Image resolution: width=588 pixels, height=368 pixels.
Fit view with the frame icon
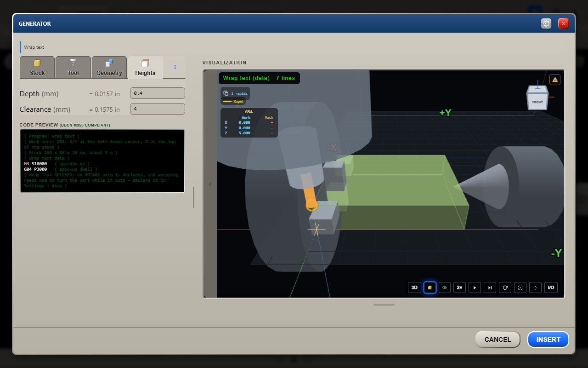point(520,287)
